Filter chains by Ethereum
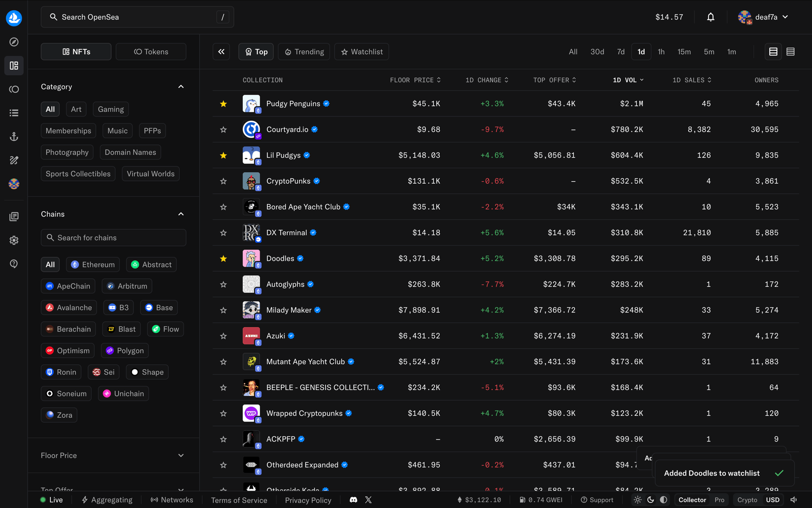This screenshot has height=508, width=812. (x=93, y=265)
